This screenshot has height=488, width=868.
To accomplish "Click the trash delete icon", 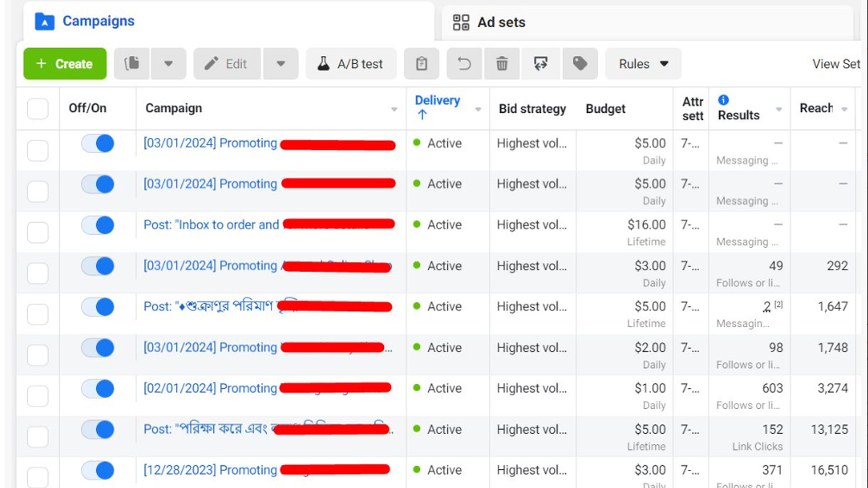I will point(502,64).
